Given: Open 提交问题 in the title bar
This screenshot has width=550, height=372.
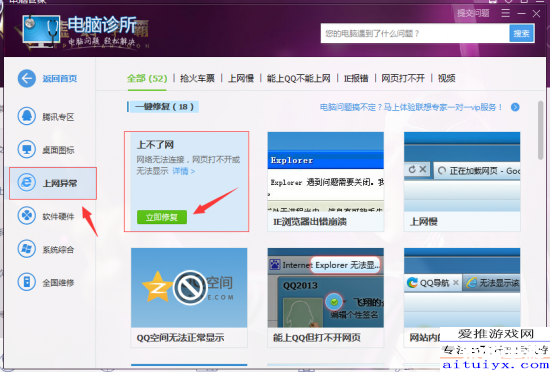Looking at the screenshot, I should (473, 13).
